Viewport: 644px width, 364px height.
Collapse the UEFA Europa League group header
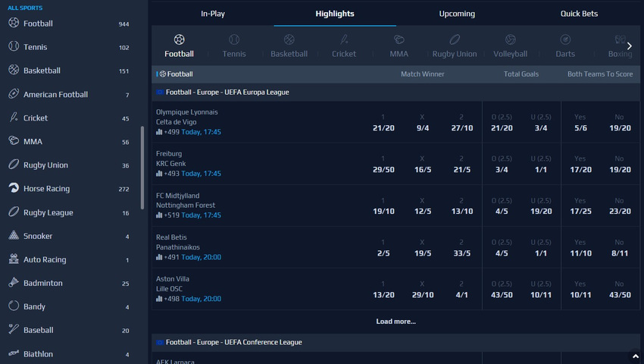pos(395,92)
